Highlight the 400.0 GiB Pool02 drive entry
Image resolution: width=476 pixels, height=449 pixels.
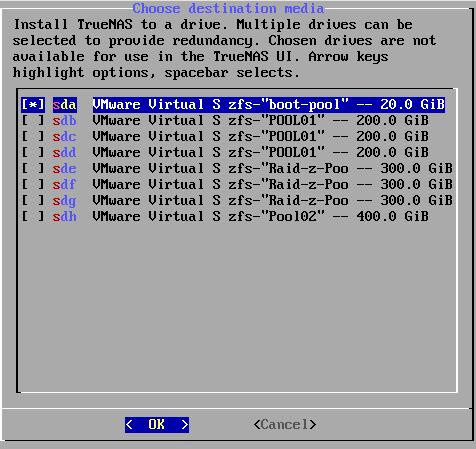click(x=261, y=217)
